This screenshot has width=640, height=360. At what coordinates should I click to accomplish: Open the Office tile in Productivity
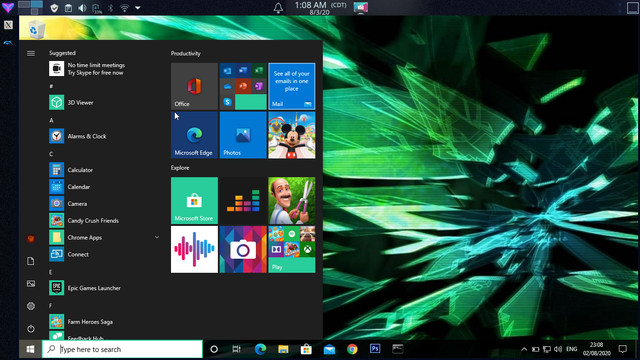pyautogui.click(x=194, y=86)
